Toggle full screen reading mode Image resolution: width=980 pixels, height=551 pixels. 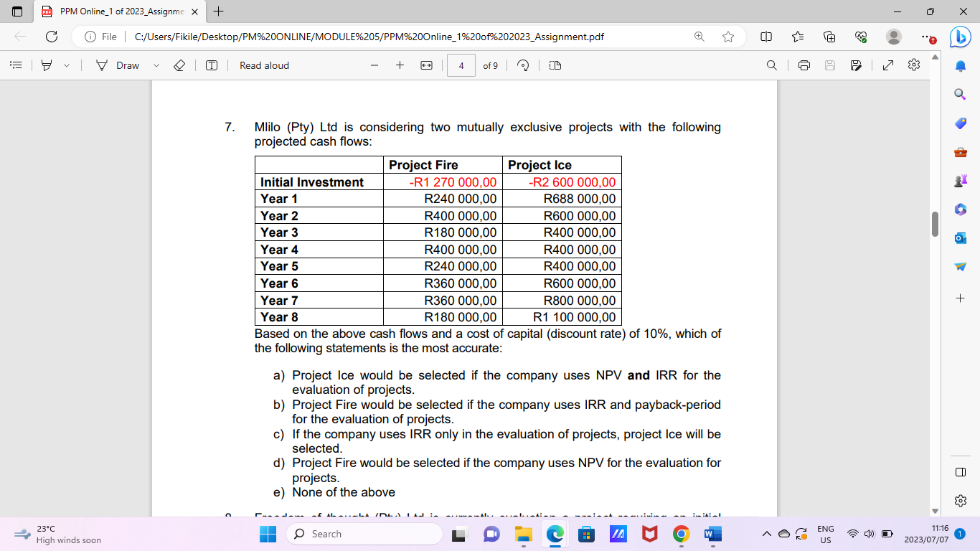(887, 65)
